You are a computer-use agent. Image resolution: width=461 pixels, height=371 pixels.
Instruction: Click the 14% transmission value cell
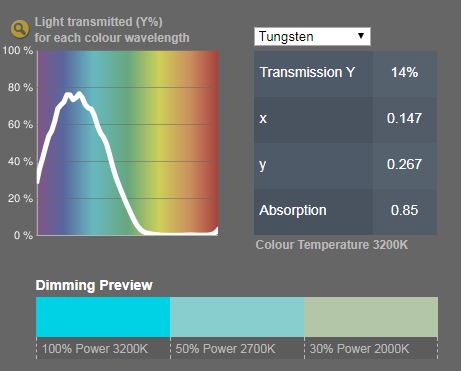405,72
